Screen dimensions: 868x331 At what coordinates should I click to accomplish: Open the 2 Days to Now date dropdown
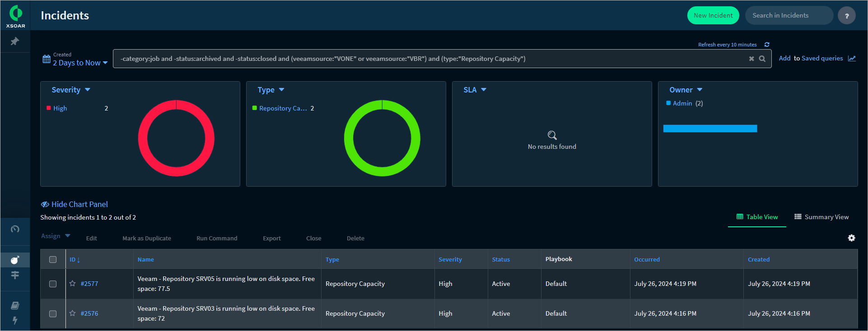click(x=80, y=63)
